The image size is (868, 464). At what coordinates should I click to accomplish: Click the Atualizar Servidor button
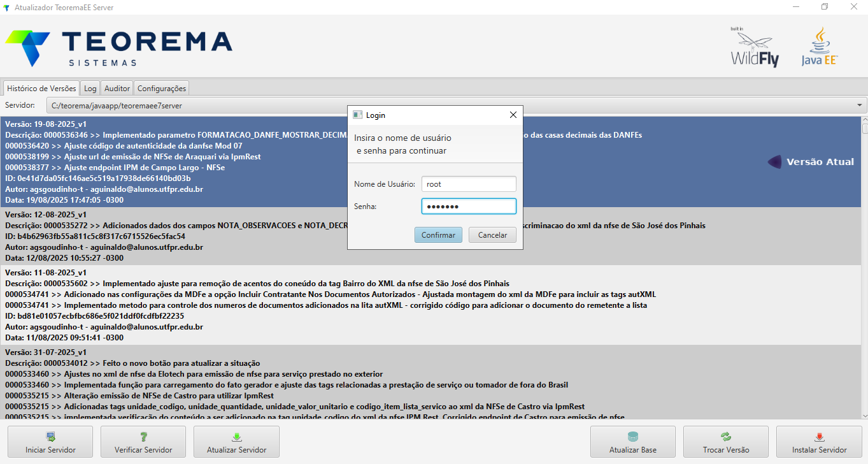tap(236, 442)
